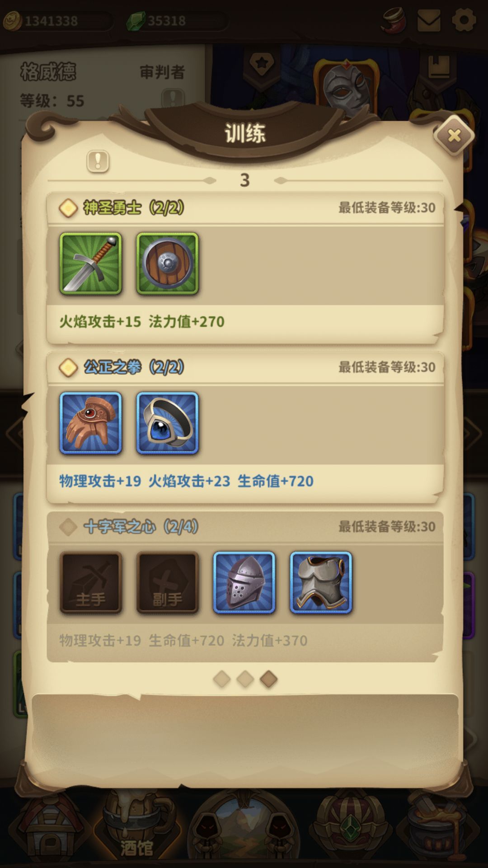Screen dimensions: 488x868
Task: Tap the round wooden shield icon
Action: (x=168, y=264)
